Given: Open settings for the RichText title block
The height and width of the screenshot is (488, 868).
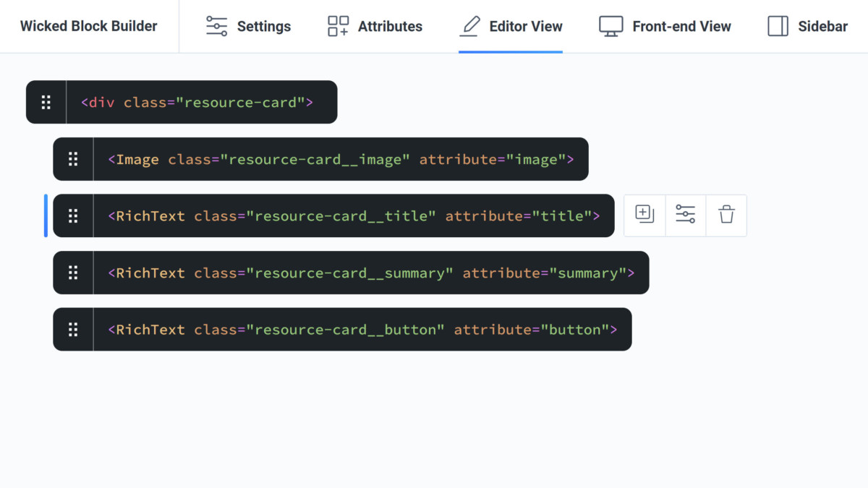Looking at the screenshot, I should point(685,214).
